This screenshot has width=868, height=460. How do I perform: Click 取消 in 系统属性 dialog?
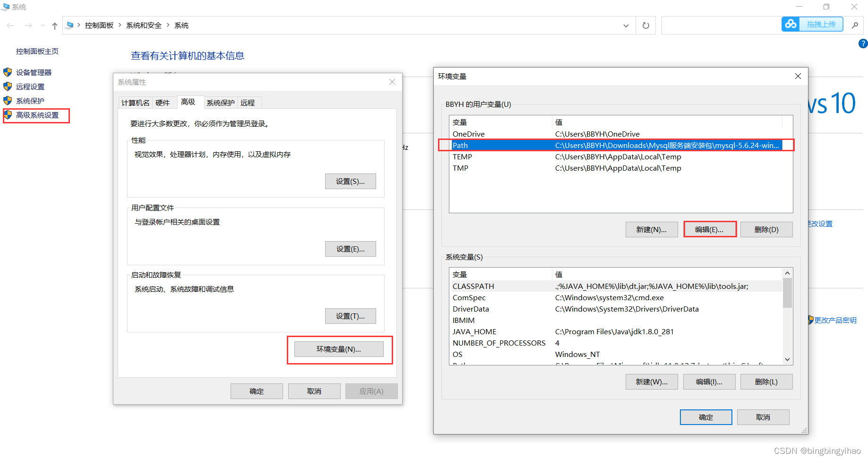[314, 391]
